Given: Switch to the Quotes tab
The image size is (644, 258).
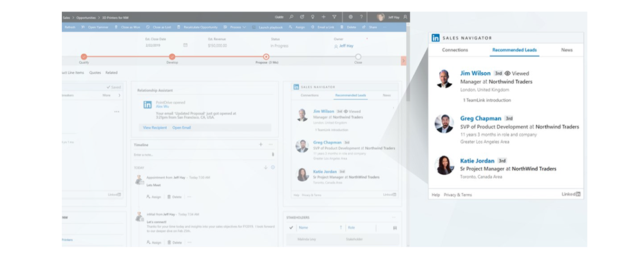Looking at the screenshot, I should coord(95,72).
